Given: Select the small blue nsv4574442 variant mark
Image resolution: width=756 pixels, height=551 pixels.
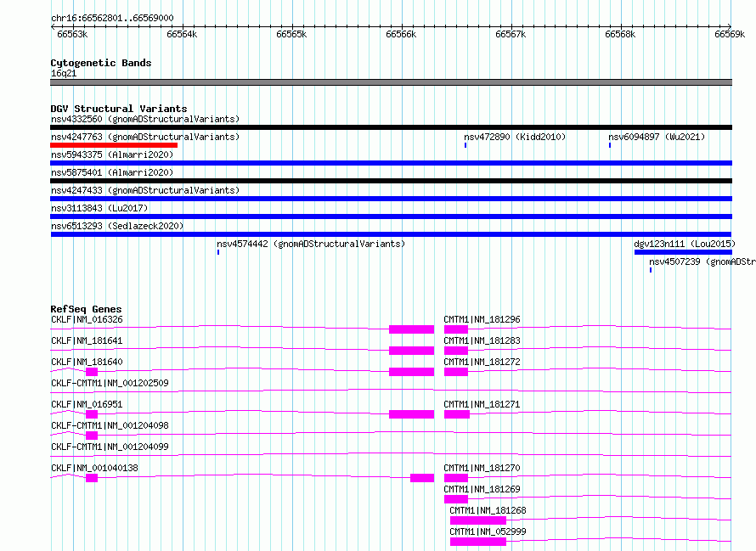Looking at the screenshot, I should pos(218,252).
